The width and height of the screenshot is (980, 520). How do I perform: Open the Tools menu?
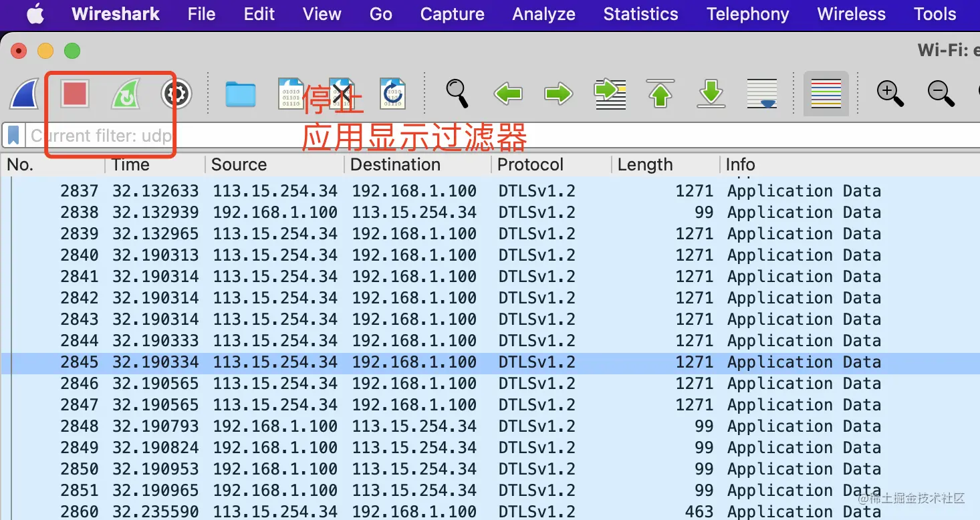click(x=935, y=14)
